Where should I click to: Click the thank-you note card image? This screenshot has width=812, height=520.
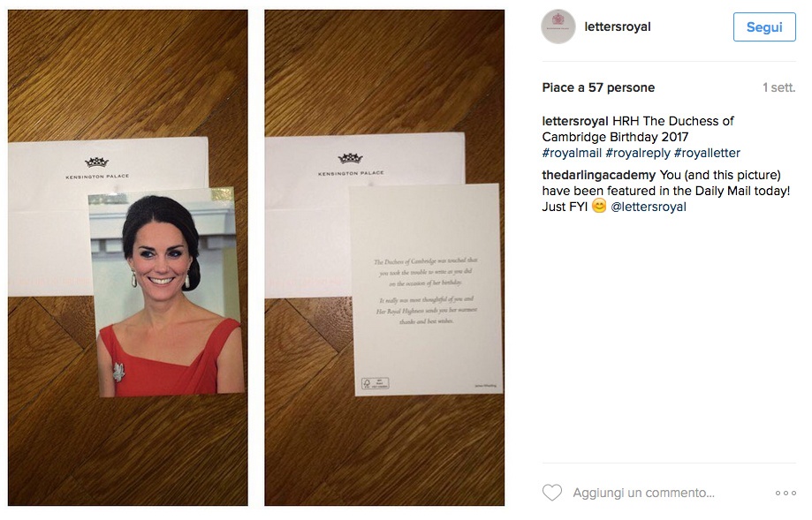tap(426, 290)
